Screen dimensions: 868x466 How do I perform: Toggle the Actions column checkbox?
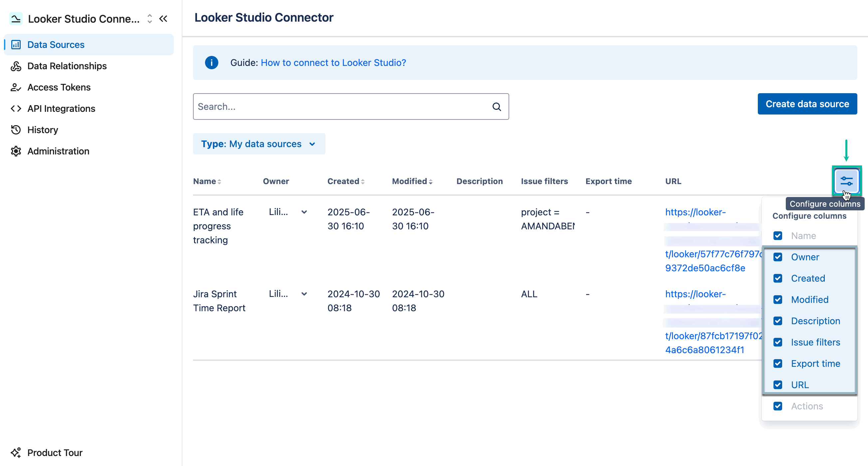click(x=778, y=406)
